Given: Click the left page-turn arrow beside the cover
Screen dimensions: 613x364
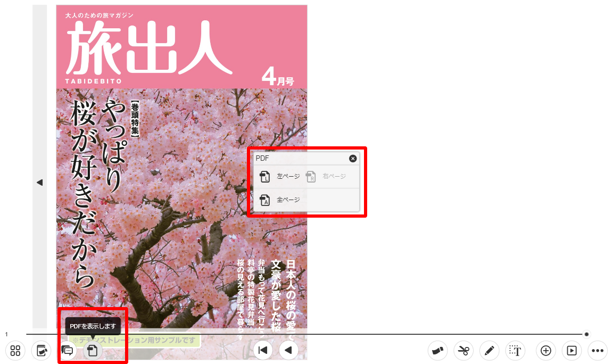Looking at the screenshot, I should [39, 183].
